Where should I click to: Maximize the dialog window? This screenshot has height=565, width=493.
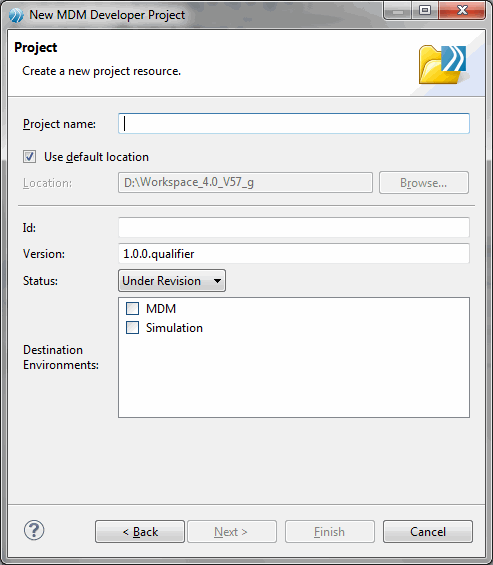tap(425, 10)
